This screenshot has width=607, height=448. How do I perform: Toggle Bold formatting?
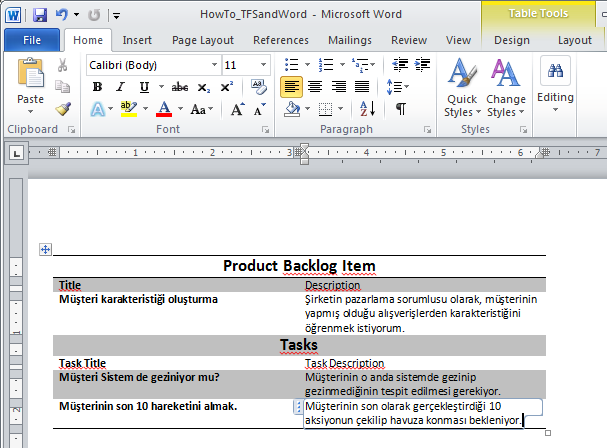click(x=97, y=87)
